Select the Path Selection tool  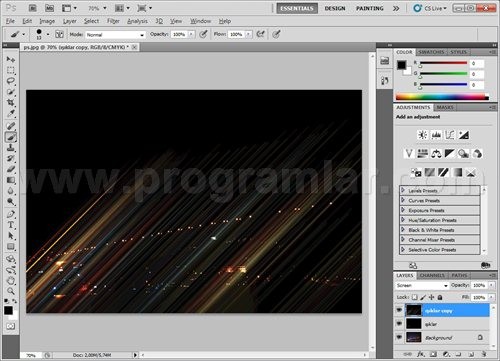tap(11, 236)
